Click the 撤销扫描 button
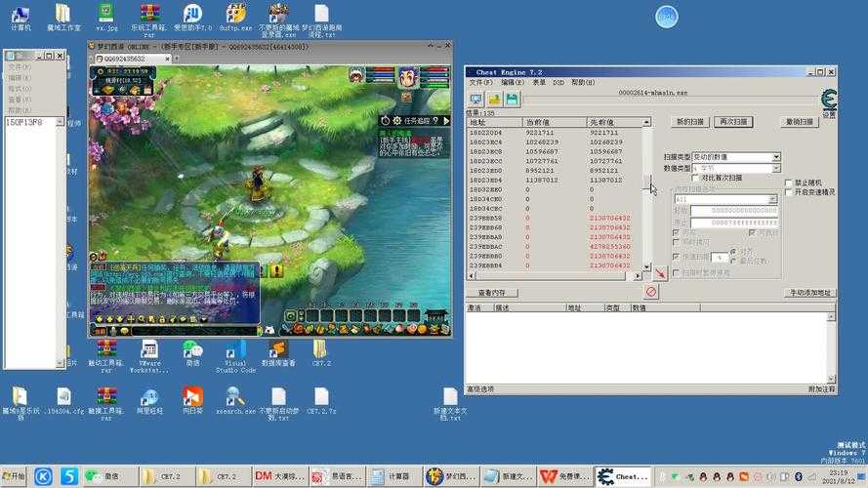Image resolution: width=868 pixels, height=488 pixels. click(x=800, y=122)
